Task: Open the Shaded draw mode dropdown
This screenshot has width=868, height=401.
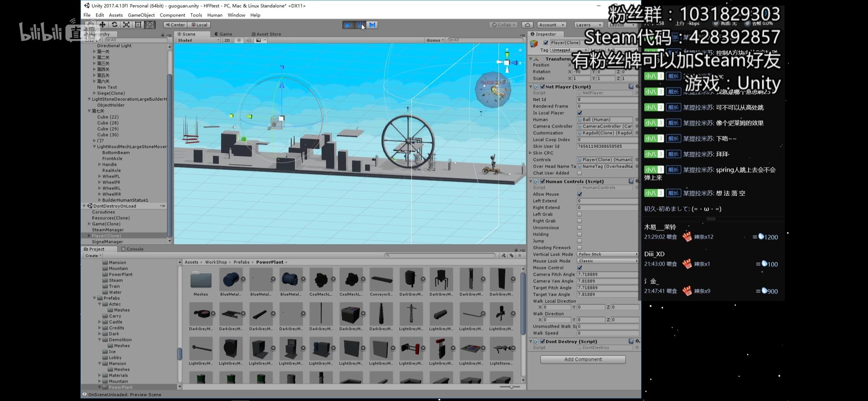Action: 198,40
